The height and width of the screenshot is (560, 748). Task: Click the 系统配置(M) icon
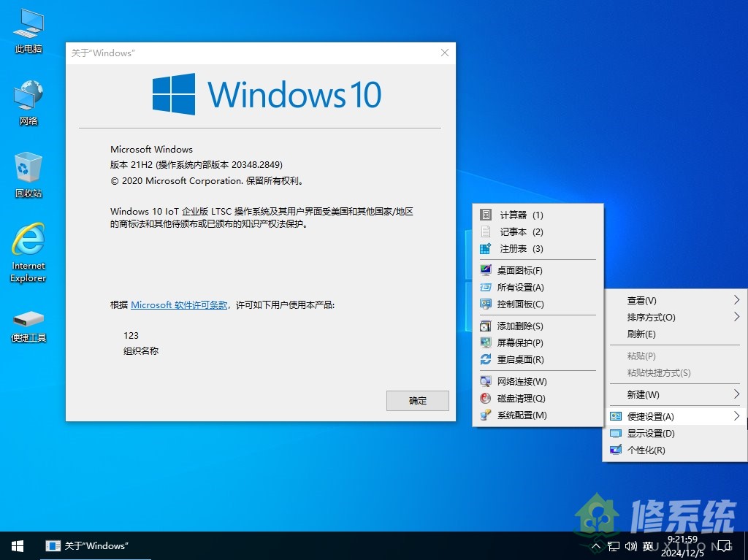pyautogui.click(x=485, y=415)
